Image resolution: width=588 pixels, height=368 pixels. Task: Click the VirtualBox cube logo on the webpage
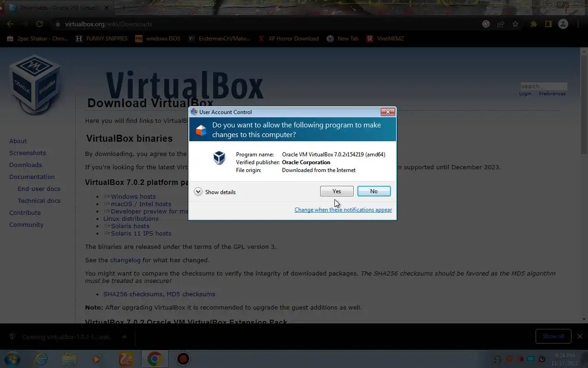[x=35, y=84]
